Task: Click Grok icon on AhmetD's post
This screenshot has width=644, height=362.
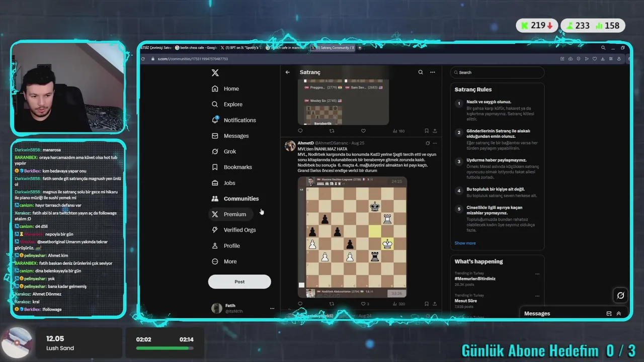Action: pyautogui.click(x=428, y=143)
